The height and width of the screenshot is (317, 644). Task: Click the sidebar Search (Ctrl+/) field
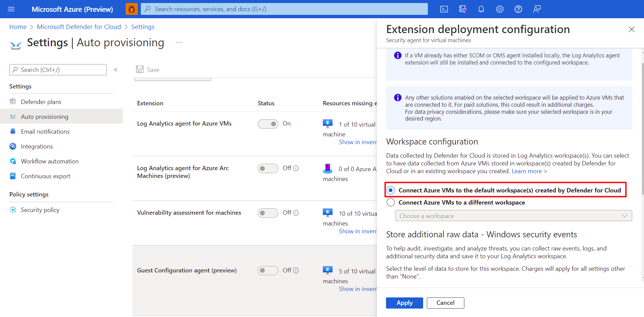pos(58,70)
